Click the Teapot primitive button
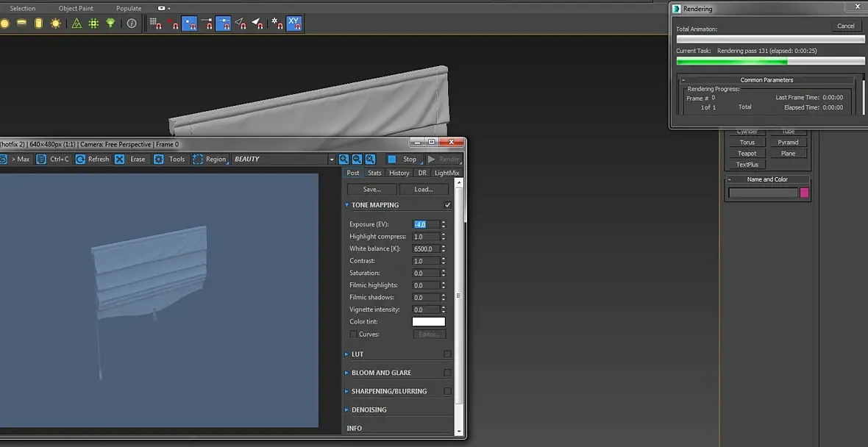The height and width of the screenshot is (447, 868). (747, 153)
